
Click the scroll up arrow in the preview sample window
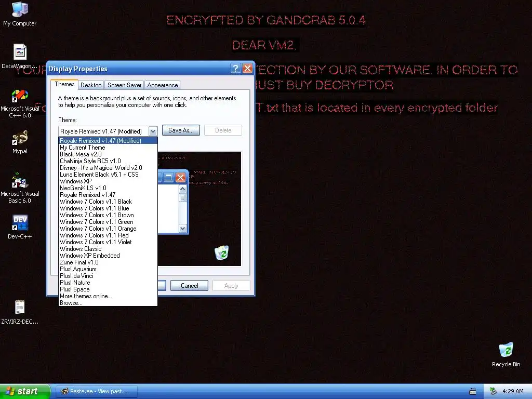point(182,189)
